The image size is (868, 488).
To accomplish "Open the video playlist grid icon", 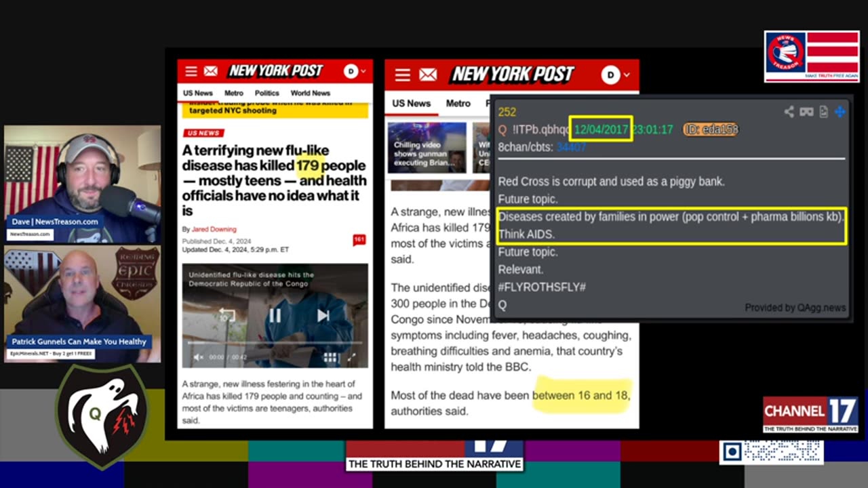I will coord(330,357).
